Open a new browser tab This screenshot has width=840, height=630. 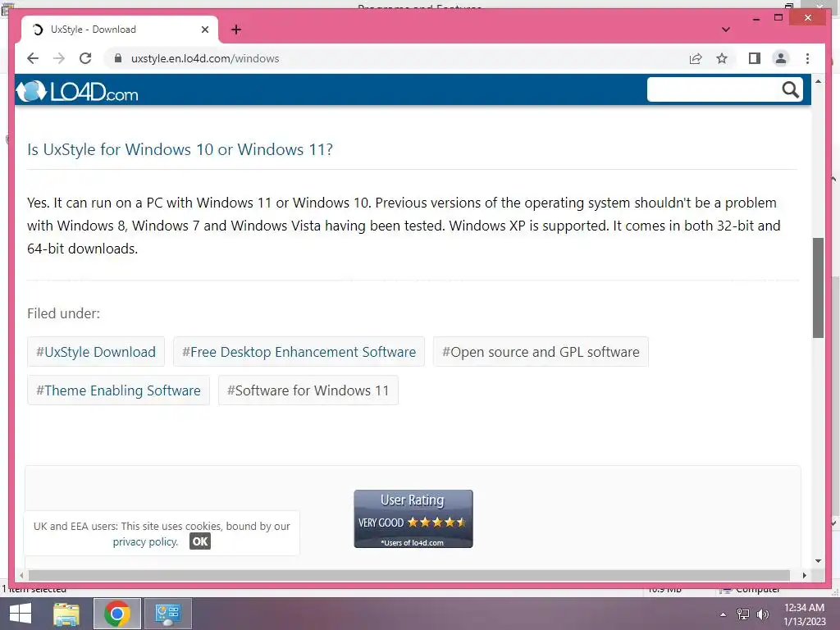[236, 30]
